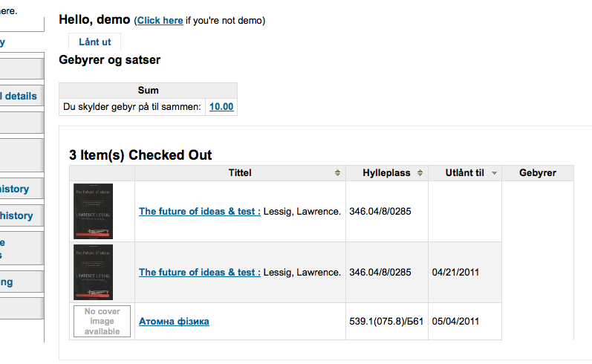Open 'The future of ideas' due 04/21/2011

199,272
